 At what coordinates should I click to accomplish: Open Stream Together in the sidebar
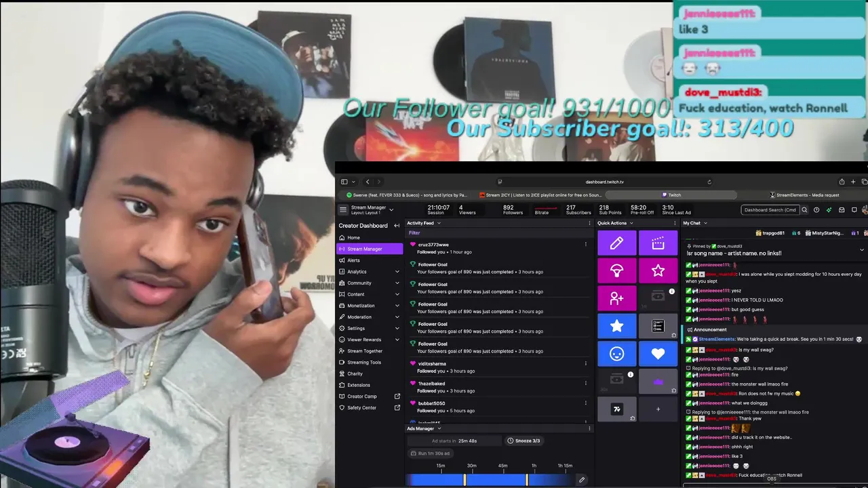tap(370, 351)
